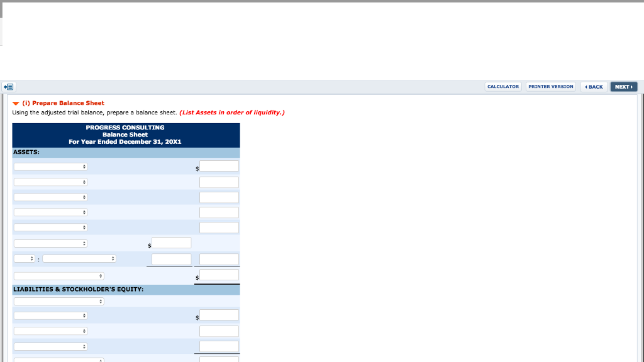This screenshot has width=644, height=362.
Task: Open the third asset account dropdown
Action: point(50,197)
